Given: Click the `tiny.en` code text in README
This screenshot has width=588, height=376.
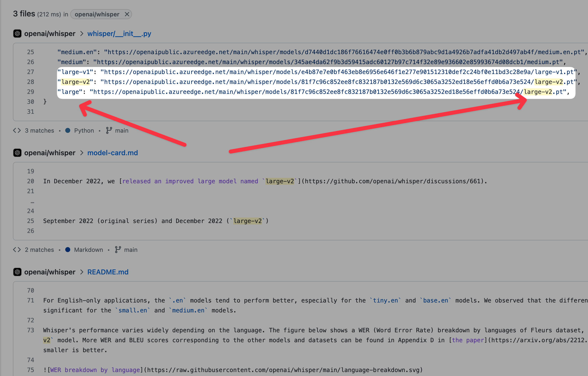Looking at the screenshot, I should tap(385, 300).
